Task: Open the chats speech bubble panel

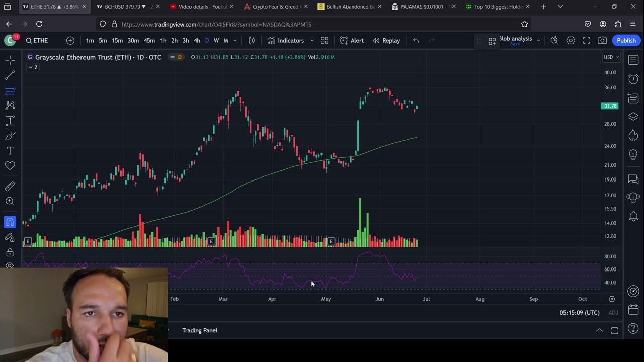Action: (x=633, y=178)
